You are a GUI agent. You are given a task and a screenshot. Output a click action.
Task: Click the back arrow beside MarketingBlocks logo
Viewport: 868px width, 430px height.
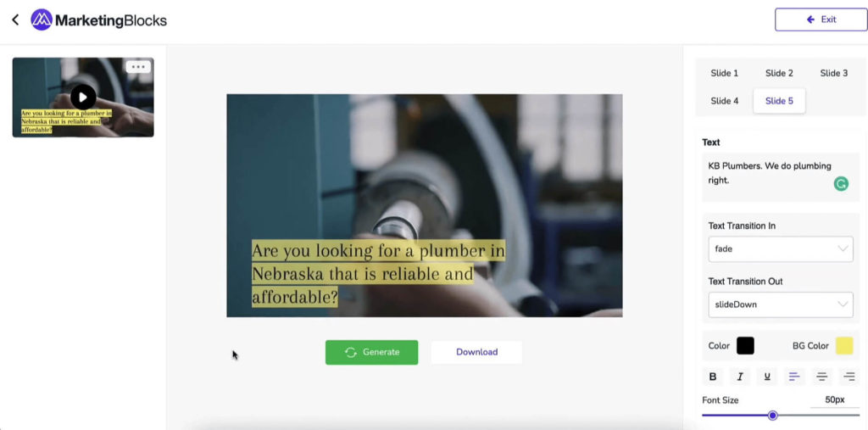15,20
